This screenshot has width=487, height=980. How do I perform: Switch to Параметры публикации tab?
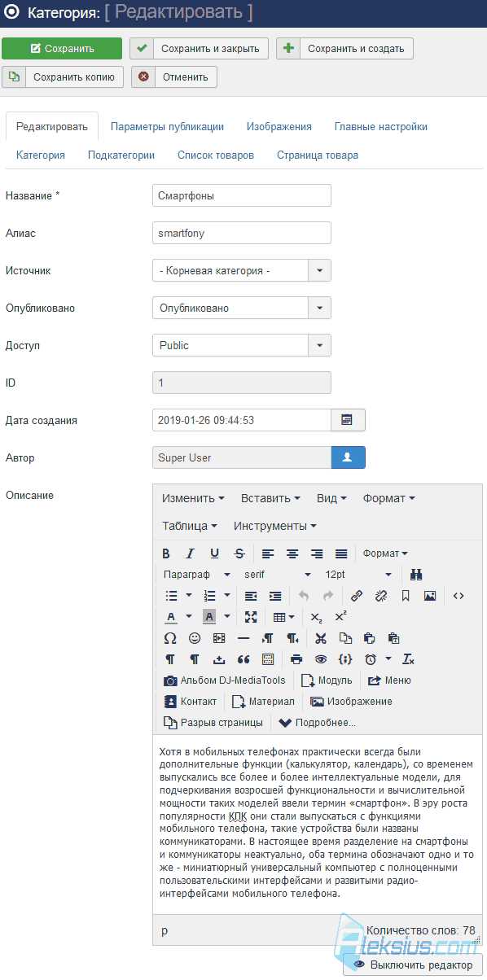click(x=167, y=126)
